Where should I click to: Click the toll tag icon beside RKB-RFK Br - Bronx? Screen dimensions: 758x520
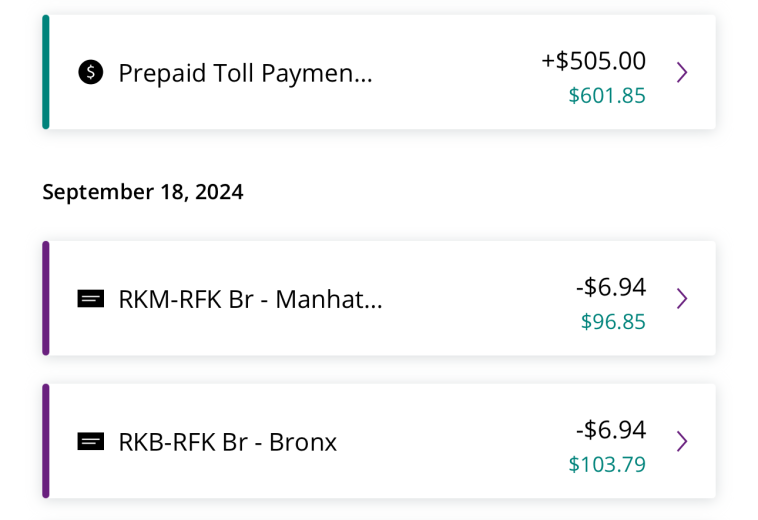tap(91, 441)
